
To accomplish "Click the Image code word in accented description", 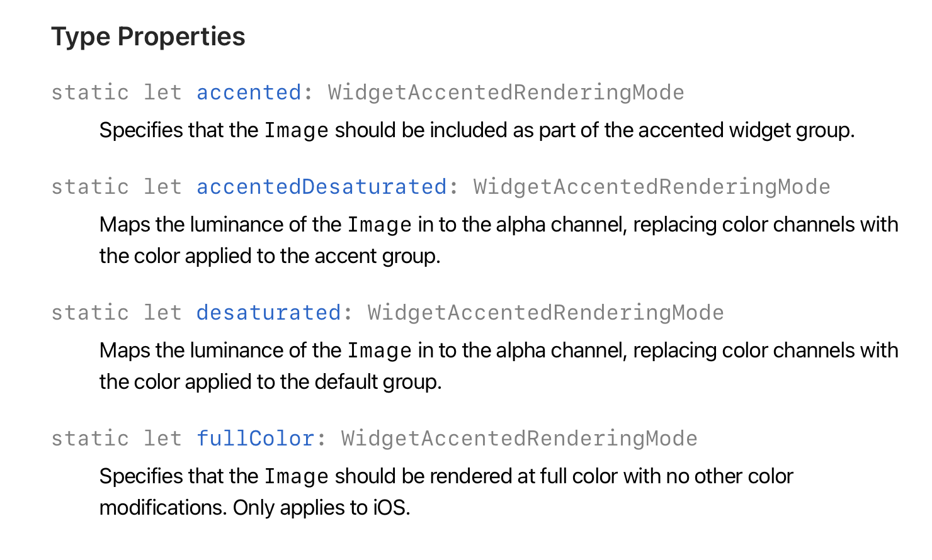I will click(297, 130).
